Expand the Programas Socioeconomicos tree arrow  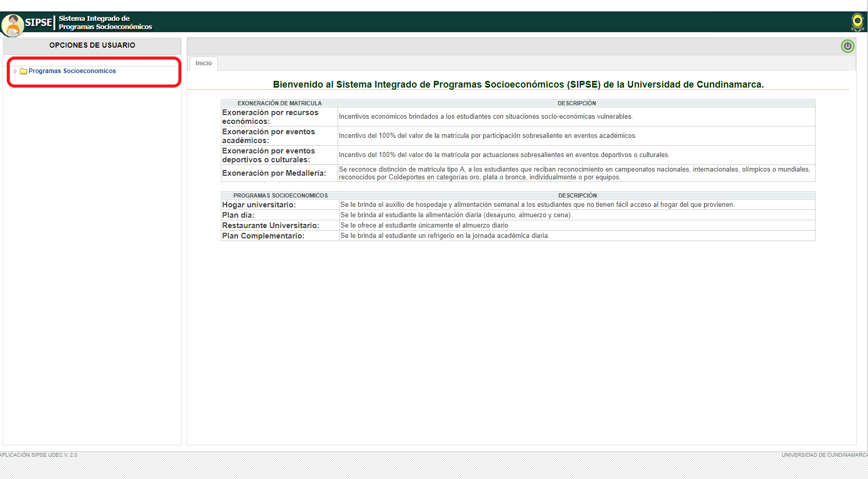(x=15, y=71)
